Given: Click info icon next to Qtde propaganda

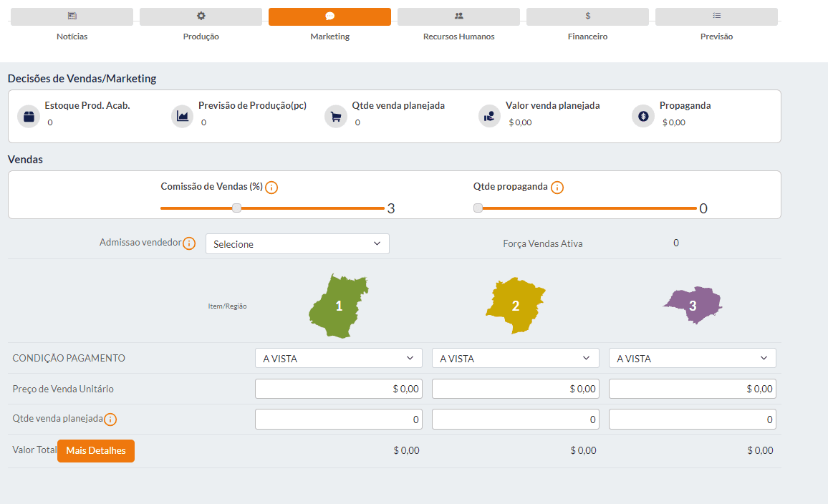Looking at the screenshot, I should [557, 188].
